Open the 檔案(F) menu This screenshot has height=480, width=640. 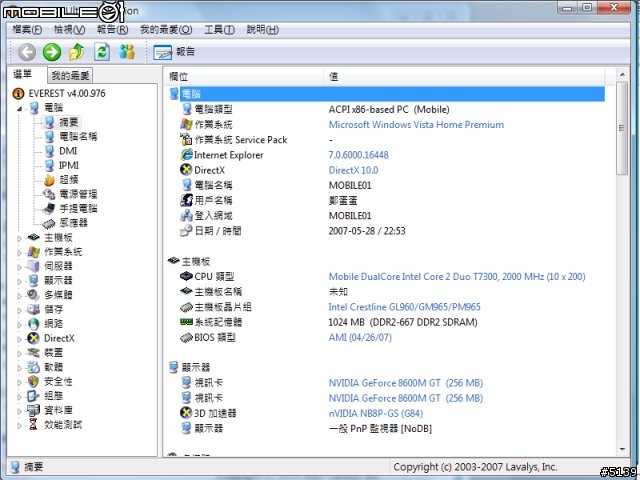pos(27,30)
